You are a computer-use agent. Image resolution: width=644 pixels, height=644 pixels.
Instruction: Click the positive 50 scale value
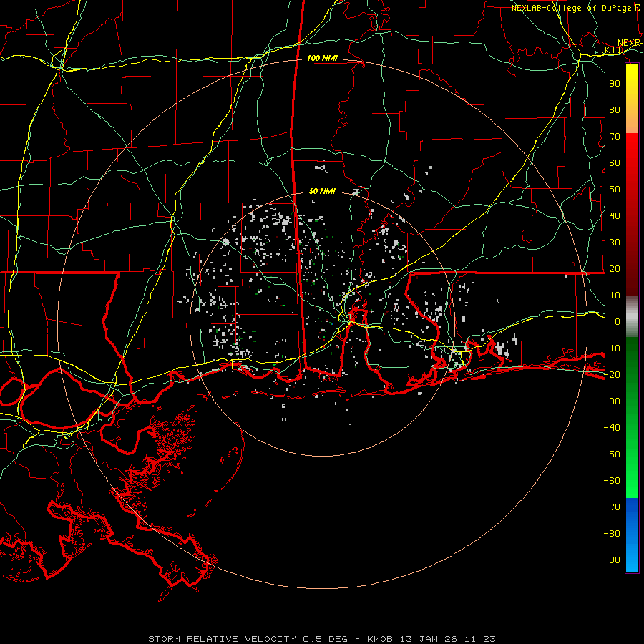(x=615, y=190)
